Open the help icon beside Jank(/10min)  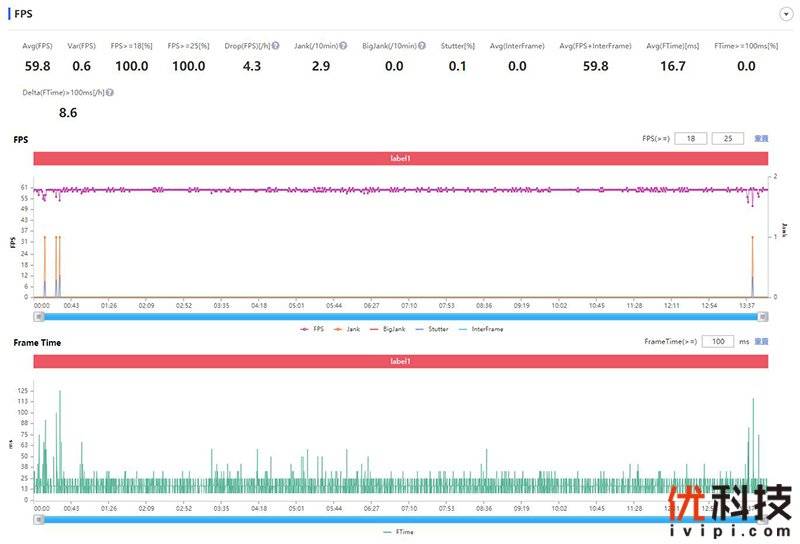[343, 45]
